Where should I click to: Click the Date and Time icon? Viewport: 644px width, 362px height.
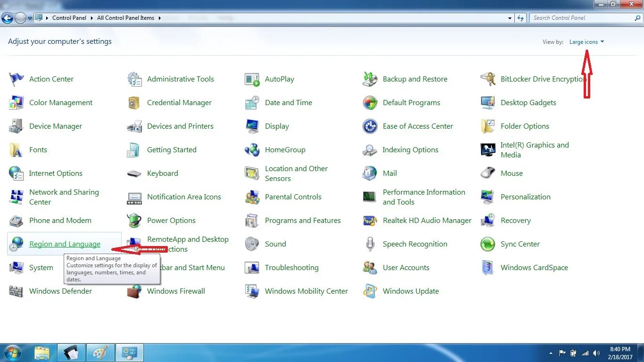pyautogui.click(x=252, y=103)
